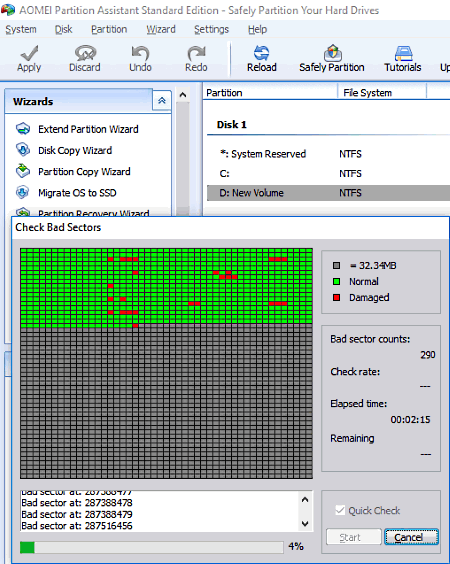
Task: Open the Settings menu
Action: coord(212,29)
